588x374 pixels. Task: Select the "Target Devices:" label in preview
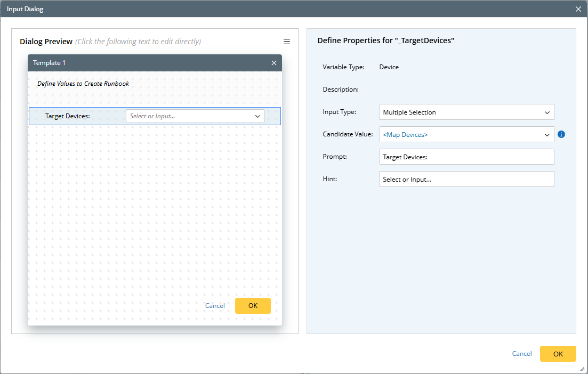68,116
